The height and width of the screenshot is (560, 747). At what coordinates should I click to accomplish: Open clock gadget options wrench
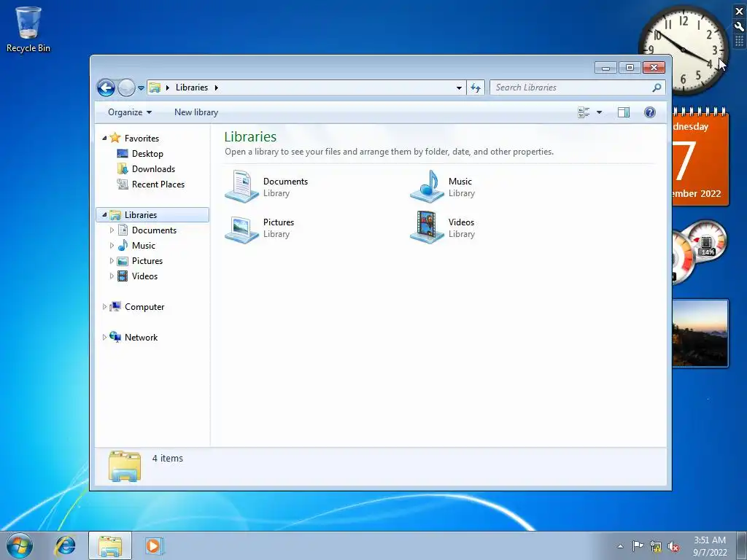740,27
